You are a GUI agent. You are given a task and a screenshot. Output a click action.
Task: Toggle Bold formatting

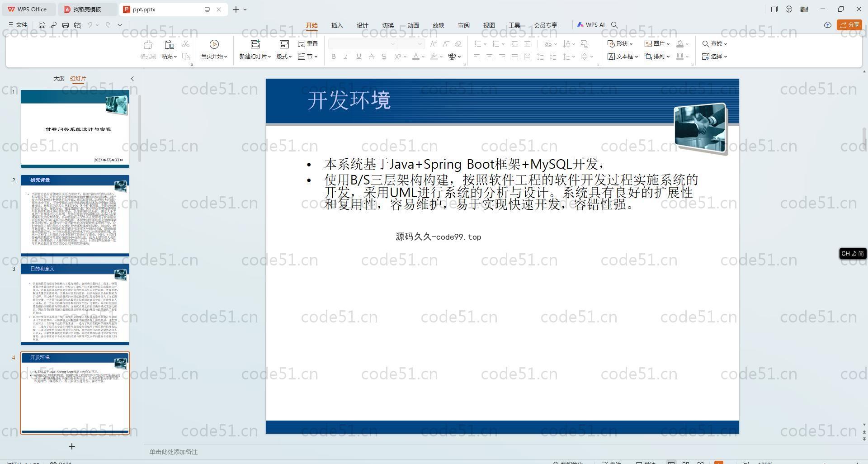point(334,57)
